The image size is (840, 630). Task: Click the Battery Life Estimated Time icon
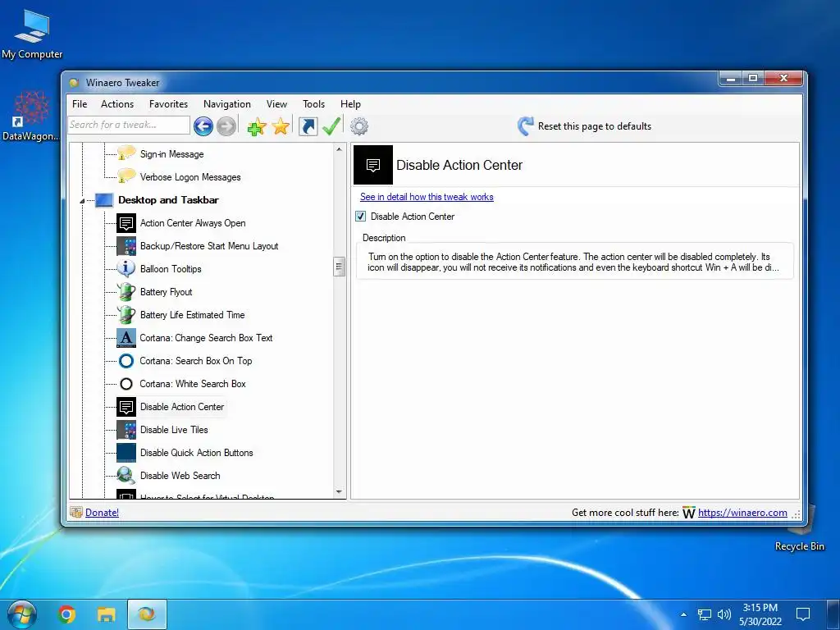(x=126, y=314)
